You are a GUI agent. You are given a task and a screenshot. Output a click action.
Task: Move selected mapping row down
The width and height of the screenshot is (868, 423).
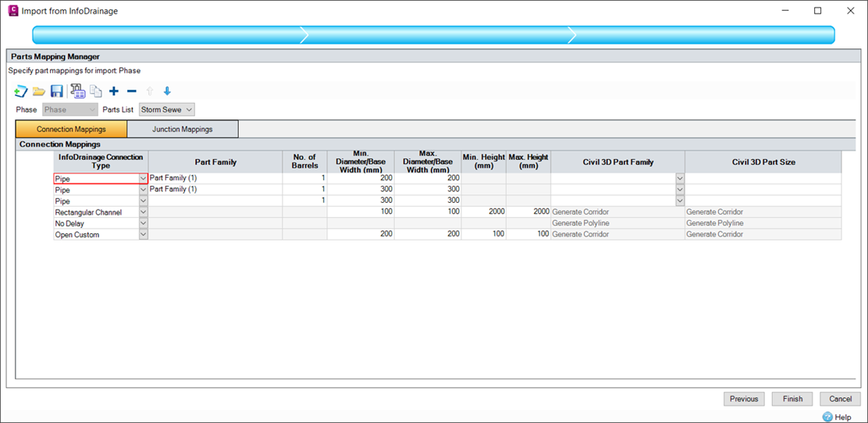tap(167, 91)
